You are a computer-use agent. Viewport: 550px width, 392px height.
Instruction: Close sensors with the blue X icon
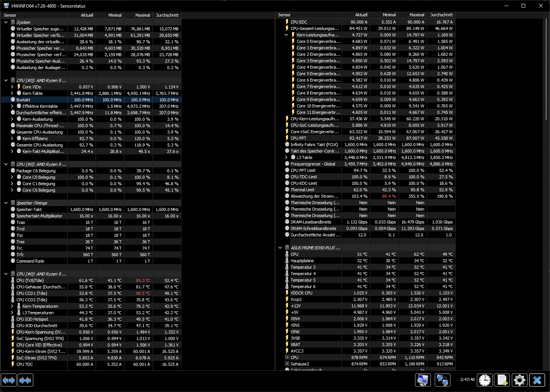coord(537,380)
